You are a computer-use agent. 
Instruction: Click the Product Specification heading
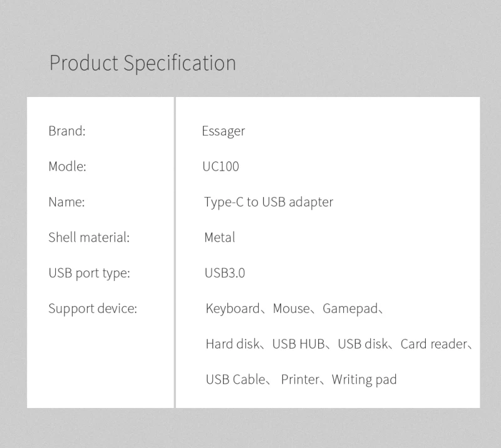(143, 63)
